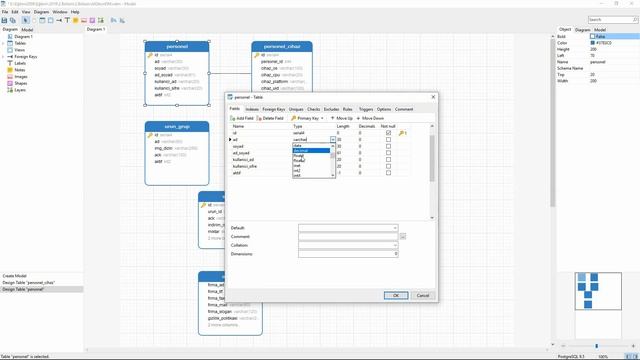Click the Delete Field label
This screenshot has width=640, height=360.
pos(273,118)
